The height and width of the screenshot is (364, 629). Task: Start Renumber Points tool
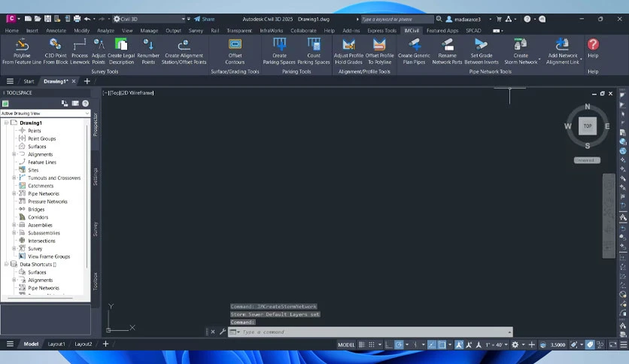pyautogui.click(x=148, y=51)
